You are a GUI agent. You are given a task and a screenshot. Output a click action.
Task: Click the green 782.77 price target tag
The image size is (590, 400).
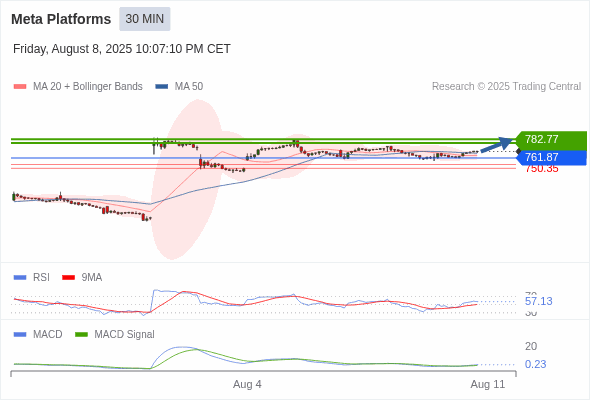[551, 139]
